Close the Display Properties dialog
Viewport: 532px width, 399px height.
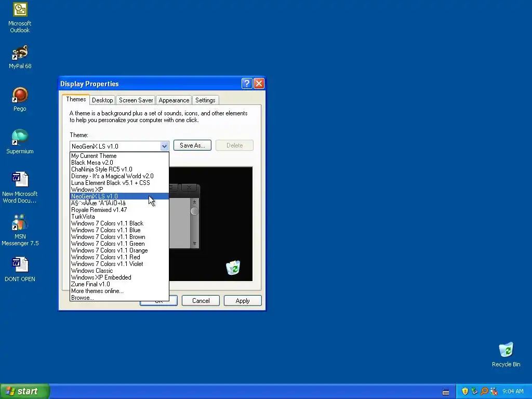pos(259,84)
